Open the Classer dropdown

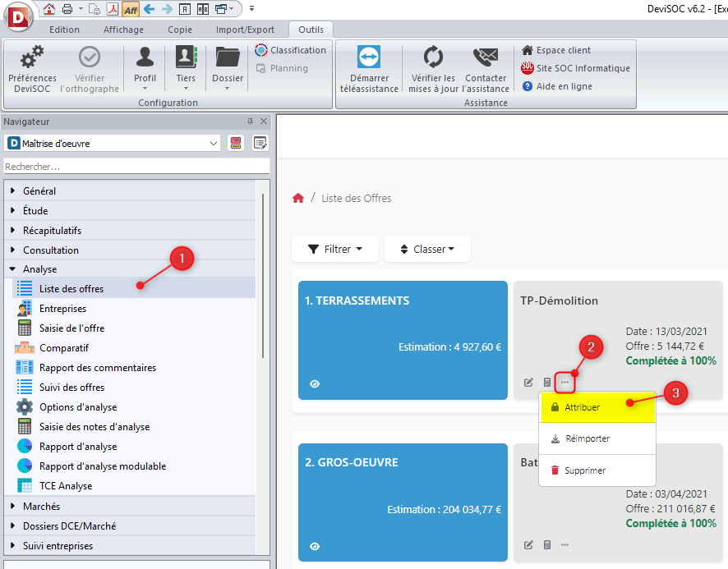pyautogui.click(x=426, y=249)
